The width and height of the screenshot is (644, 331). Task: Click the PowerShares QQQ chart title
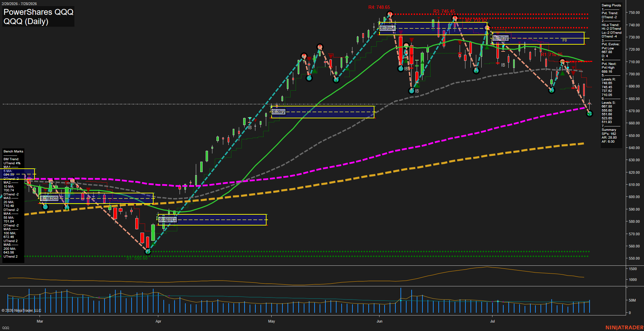point(38,12)
